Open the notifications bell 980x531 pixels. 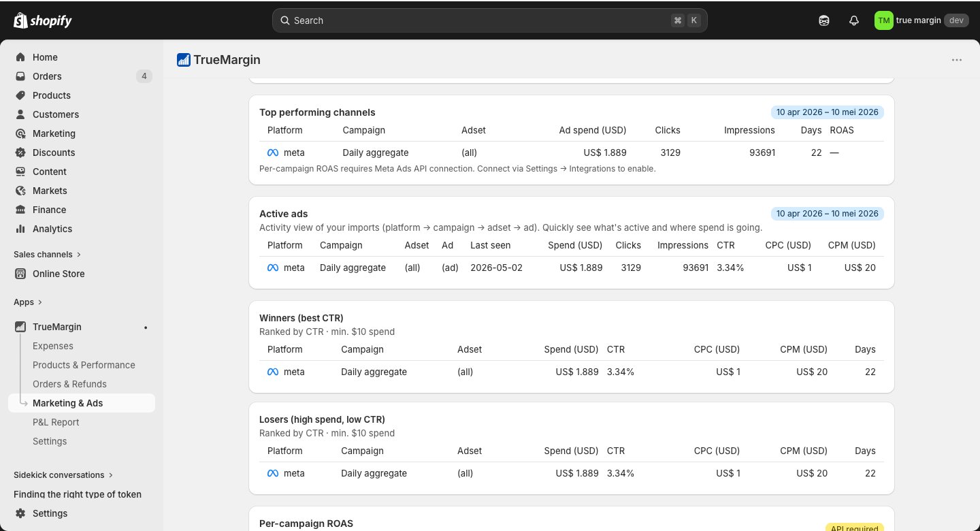854,20
